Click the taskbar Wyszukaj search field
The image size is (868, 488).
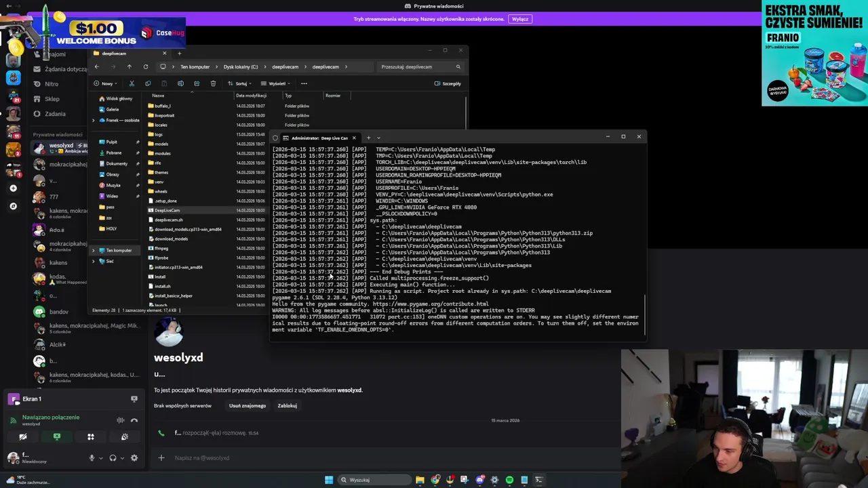point(374,480)
